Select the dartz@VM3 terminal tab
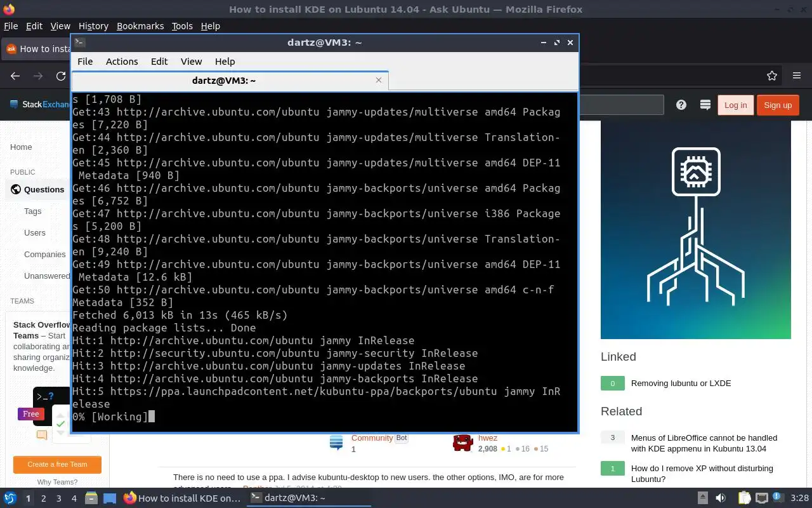The width and height of the screenshot is (812, 508). 230,81
